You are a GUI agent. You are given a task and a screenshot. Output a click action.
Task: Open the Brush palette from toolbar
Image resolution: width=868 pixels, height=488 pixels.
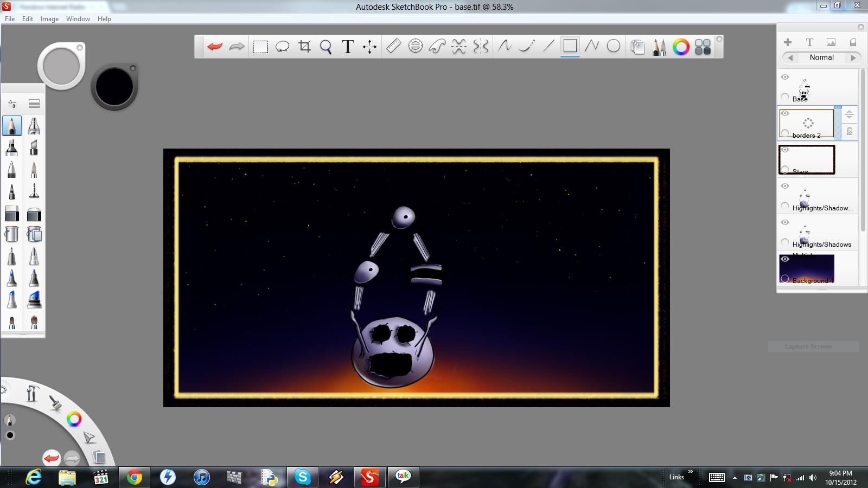click(x=660, y=47)
